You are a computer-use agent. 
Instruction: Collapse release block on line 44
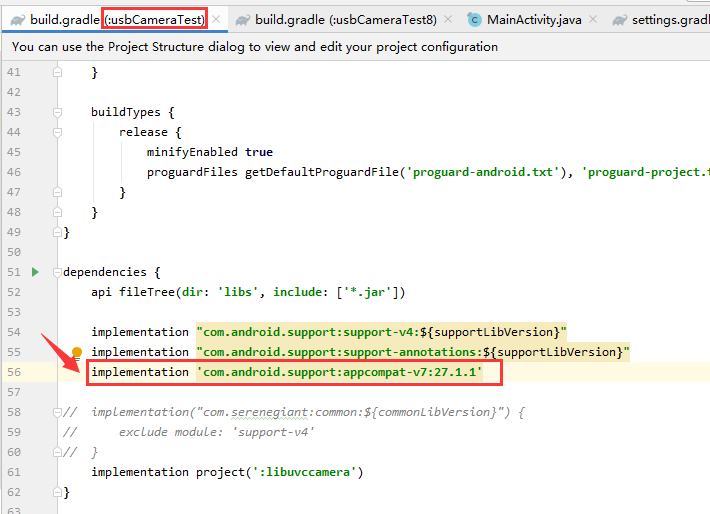click(58, 132)
